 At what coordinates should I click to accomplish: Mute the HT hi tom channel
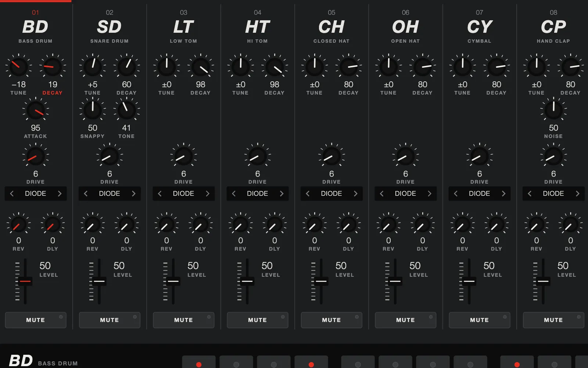(x=258, y=320)
